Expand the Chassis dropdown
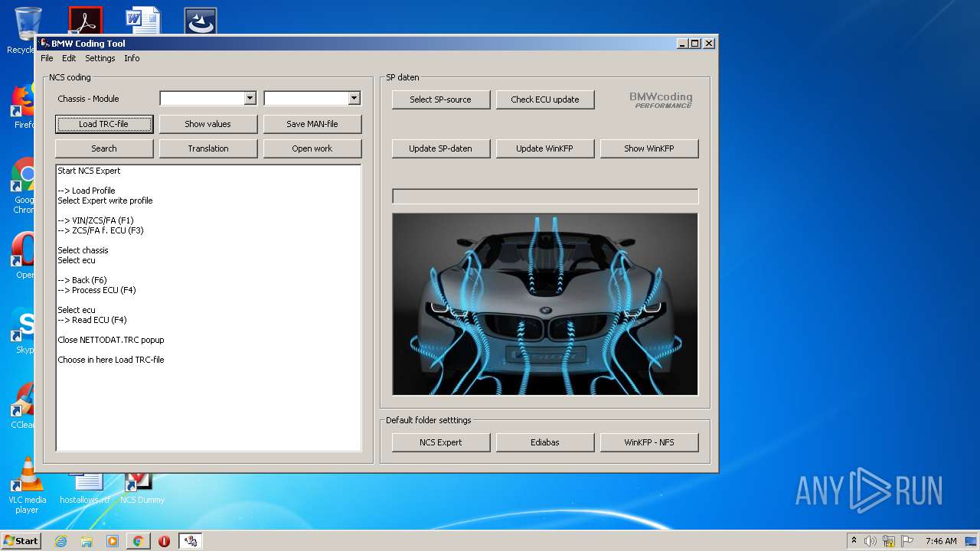980x551 pixels. tap(250, 98)
